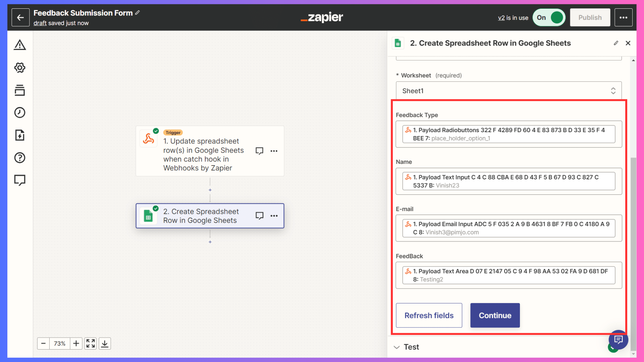Zoom in the canvas
The height and width of the screenshot is (362, 644).
(76, 344)
